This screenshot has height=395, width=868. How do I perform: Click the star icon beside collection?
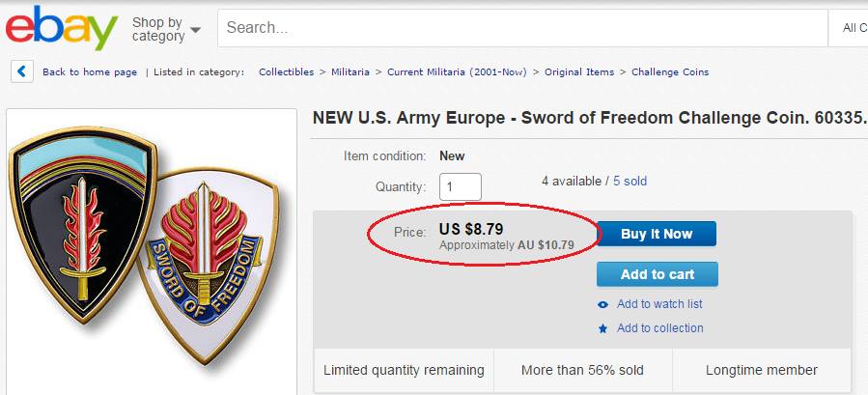[603, 328]
